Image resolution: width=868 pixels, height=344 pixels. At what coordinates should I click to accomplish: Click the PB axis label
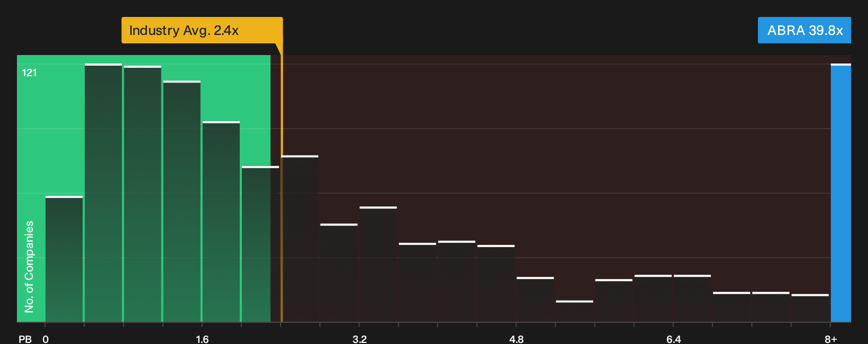(25, 339)
